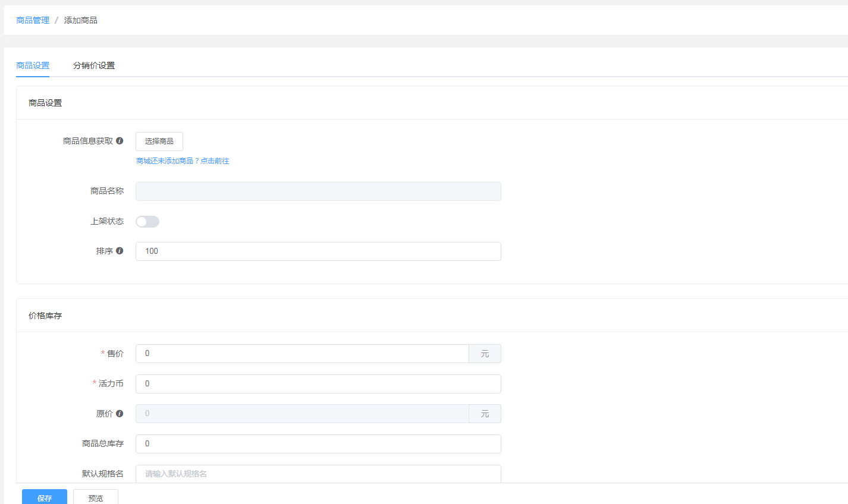Switch to 商品设置 tab
Viewport: 848px width, 504px height.
(x=33, y=65)
